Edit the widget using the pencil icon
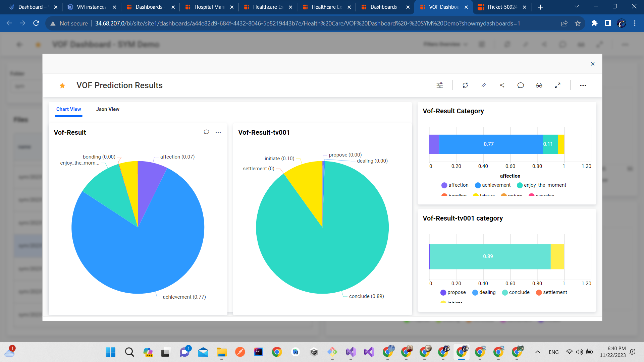The image size is (644, 362). point(483,85)
